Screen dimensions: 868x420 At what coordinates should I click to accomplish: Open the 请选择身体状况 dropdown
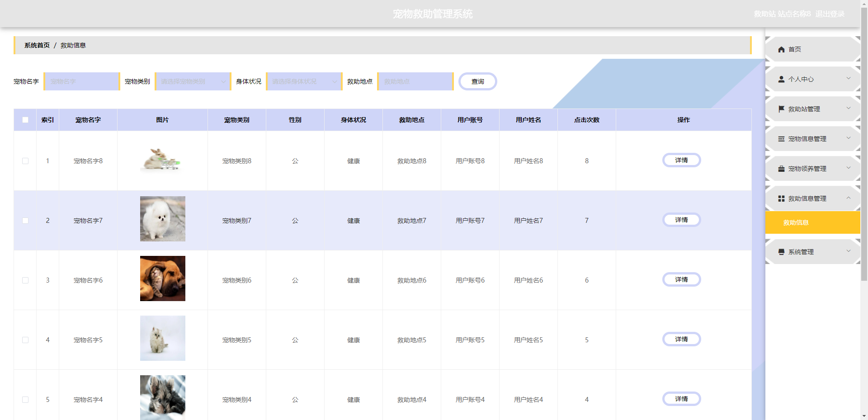[303, 81]
